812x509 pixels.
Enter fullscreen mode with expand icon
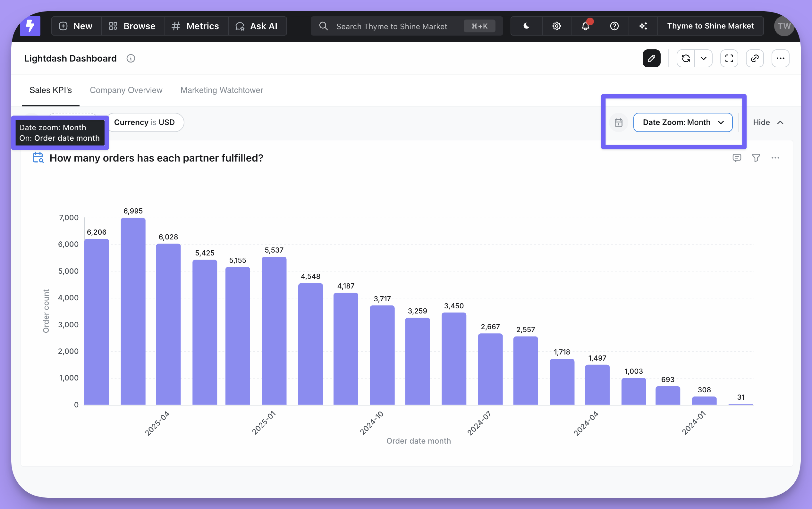(729, 59)
